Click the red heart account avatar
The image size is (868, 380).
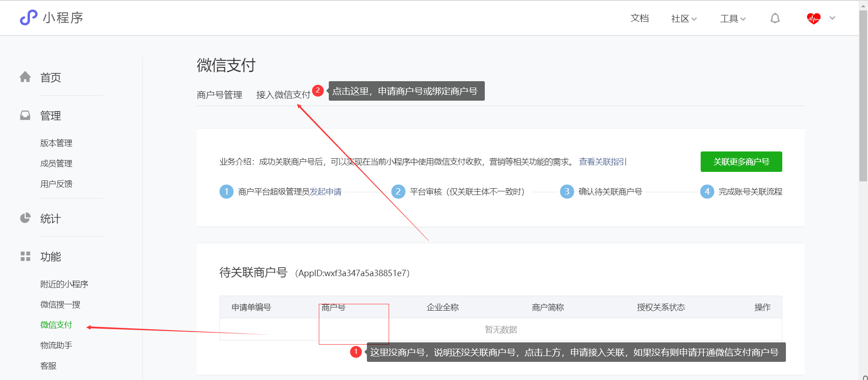[814, 18]
